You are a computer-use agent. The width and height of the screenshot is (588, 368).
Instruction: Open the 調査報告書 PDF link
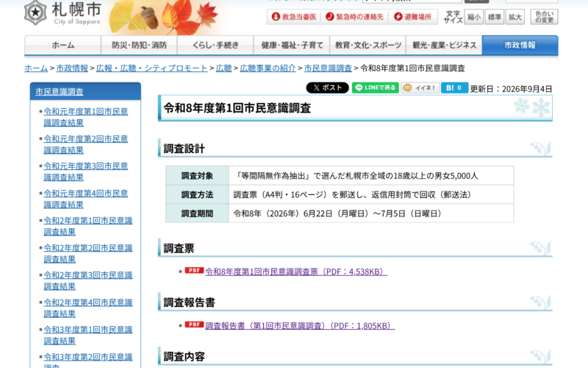click(300, 325)
